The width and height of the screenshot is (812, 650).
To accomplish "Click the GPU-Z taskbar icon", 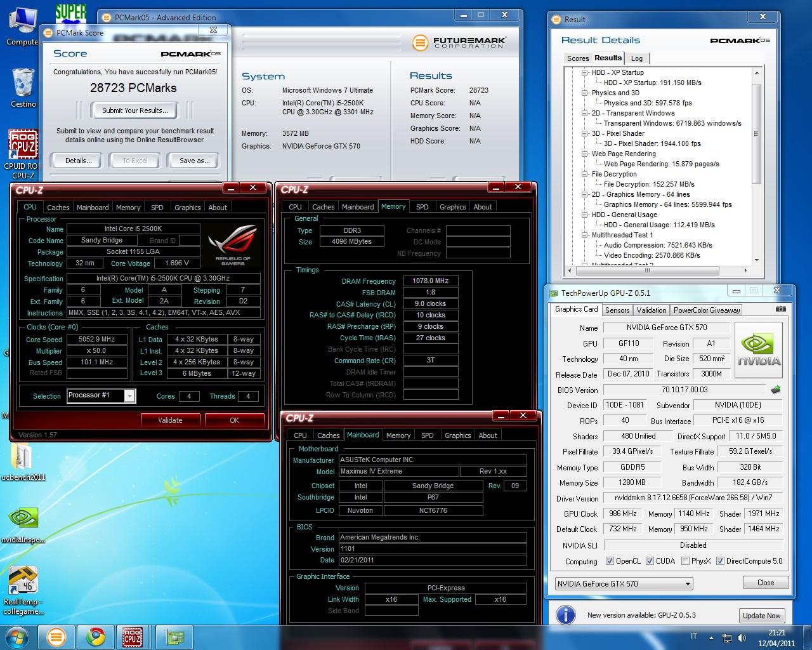I will point(175,637).
